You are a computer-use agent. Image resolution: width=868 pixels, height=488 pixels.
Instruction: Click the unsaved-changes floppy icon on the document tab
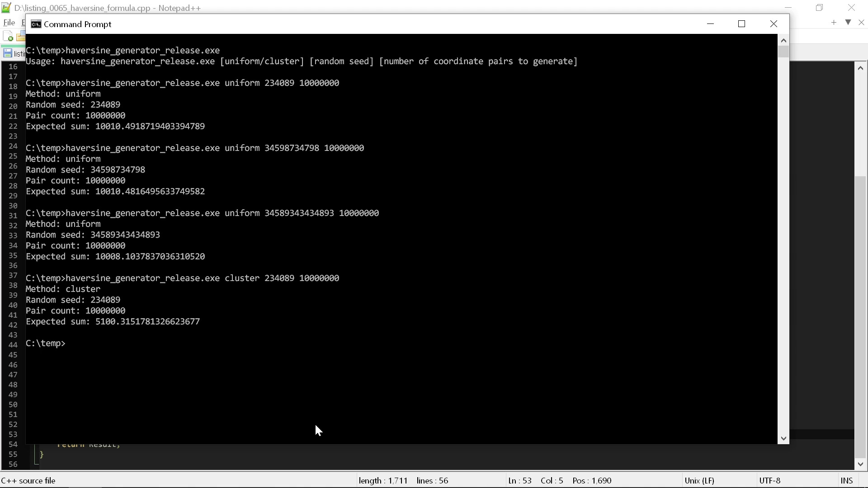pos(7,53)
